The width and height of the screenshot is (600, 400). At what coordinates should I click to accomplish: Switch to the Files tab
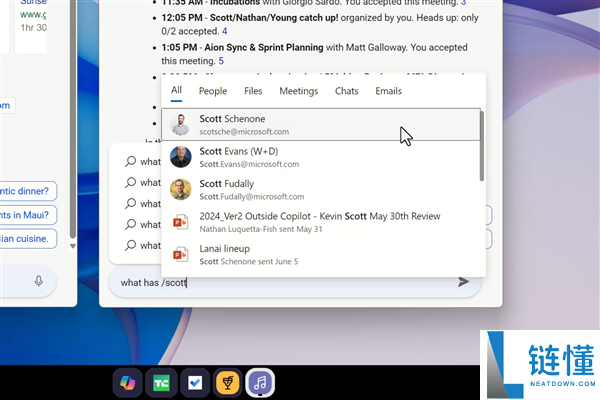coord(253,91)
